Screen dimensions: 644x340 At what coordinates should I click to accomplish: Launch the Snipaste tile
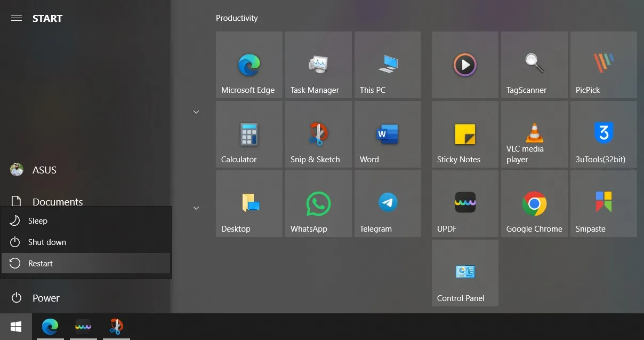pyautogui.click(x=603, y=203)
